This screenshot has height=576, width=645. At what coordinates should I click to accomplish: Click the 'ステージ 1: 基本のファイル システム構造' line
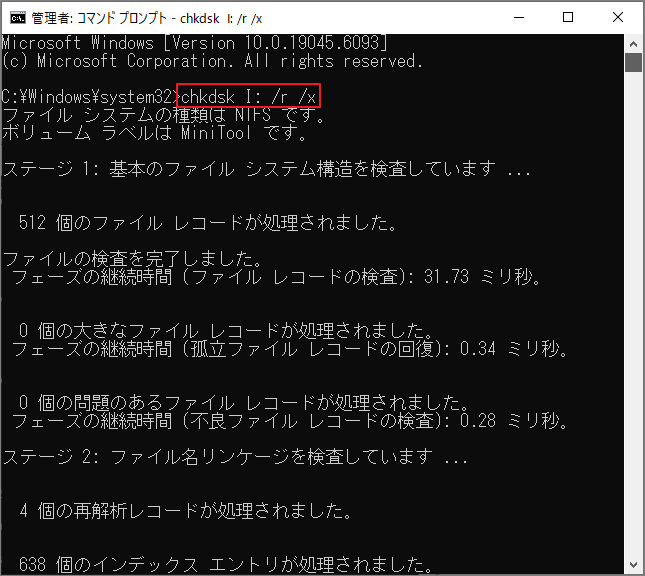click(266, 169)
